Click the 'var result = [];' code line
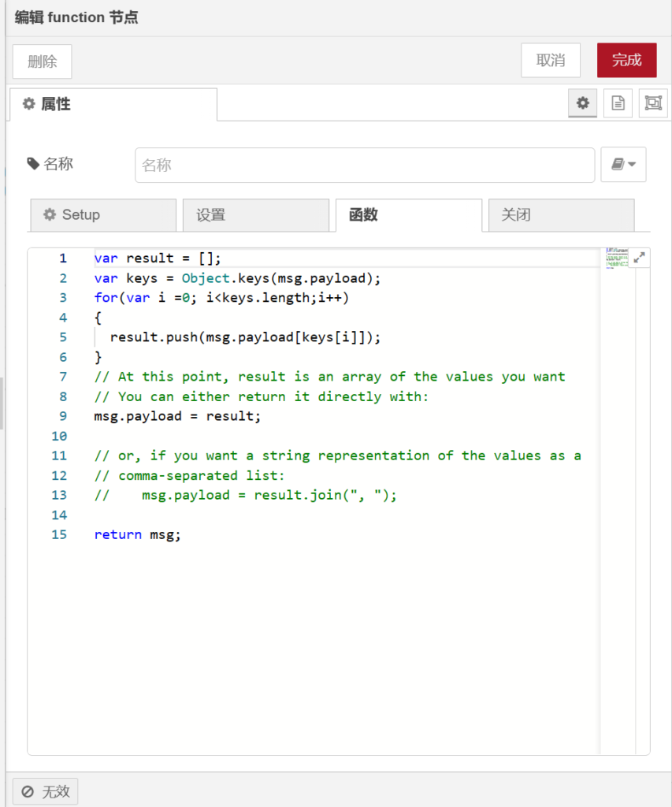Image resolution: width=672 pixels, height=807 pixels. pos(158,258)
